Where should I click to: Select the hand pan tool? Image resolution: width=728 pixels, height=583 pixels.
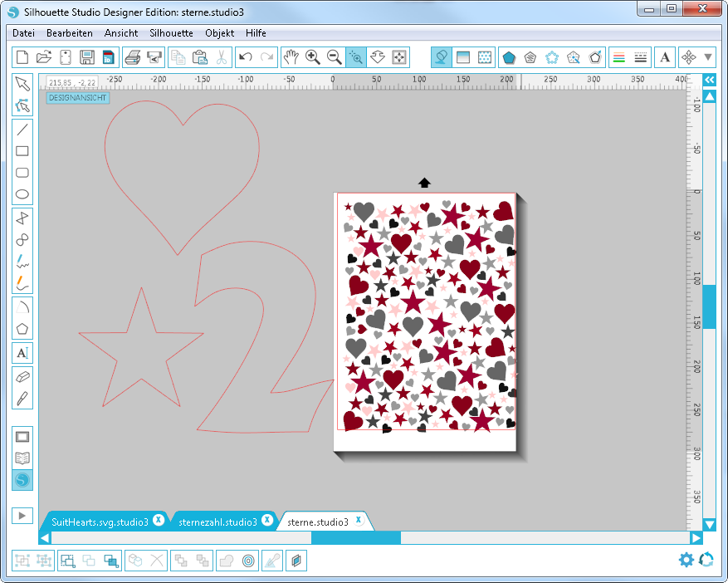tap(291, 57)
